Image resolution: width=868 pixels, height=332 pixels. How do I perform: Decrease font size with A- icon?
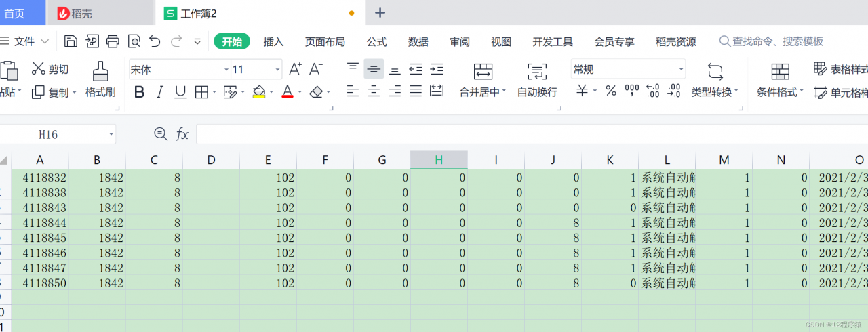pos(315,69)
